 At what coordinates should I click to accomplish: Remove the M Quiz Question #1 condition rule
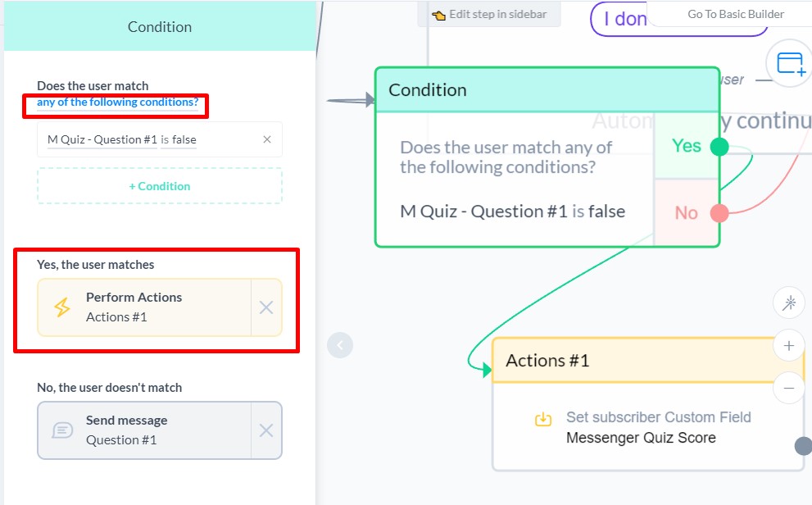[x=266, y=139]
